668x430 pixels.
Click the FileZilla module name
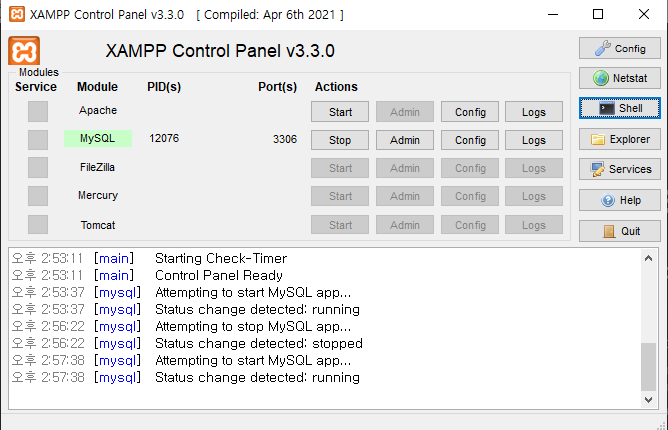tap(97, 167)
